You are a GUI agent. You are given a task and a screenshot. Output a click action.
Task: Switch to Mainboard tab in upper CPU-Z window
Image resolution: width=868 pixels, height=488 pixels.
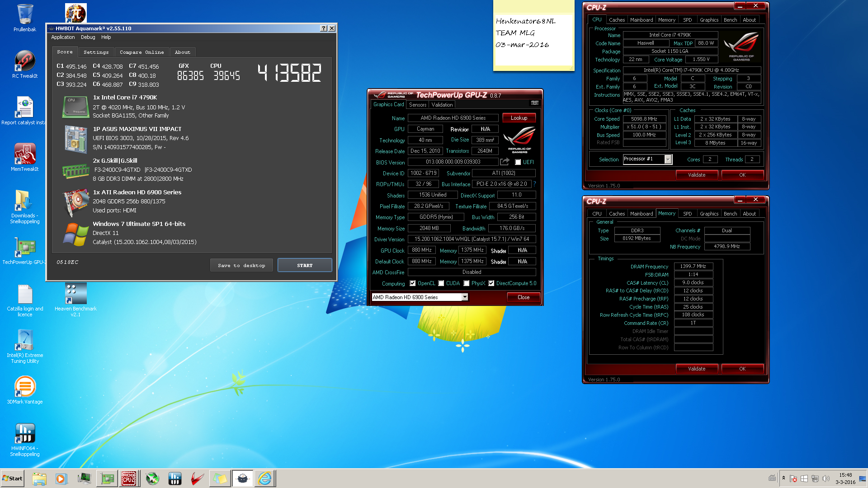(642, 20)
